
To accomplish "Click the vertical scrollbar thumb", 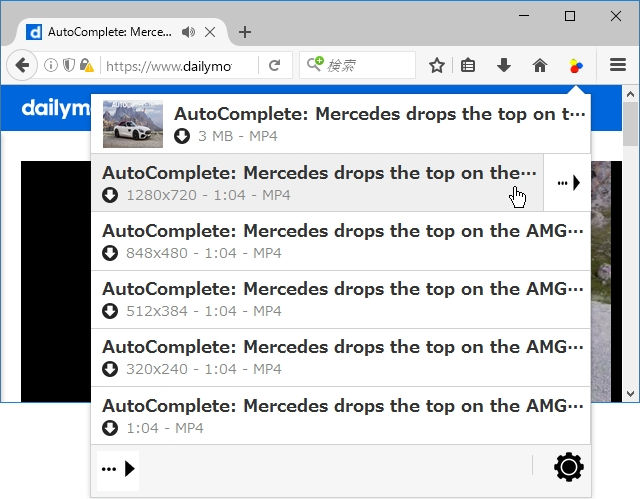I will coord(630,124).
